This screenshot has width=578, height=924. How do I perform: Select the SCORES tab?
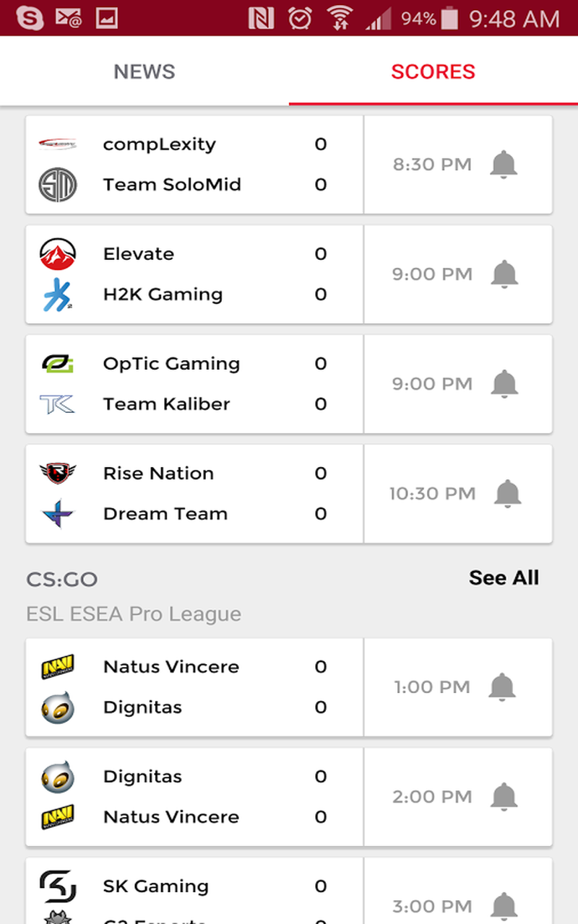433,71
